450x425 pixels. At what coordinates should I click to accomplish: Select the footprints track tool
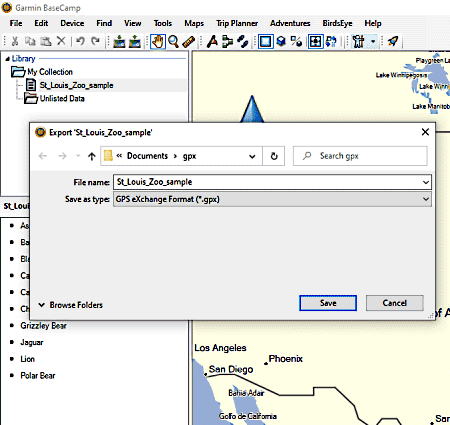[242, 42]
